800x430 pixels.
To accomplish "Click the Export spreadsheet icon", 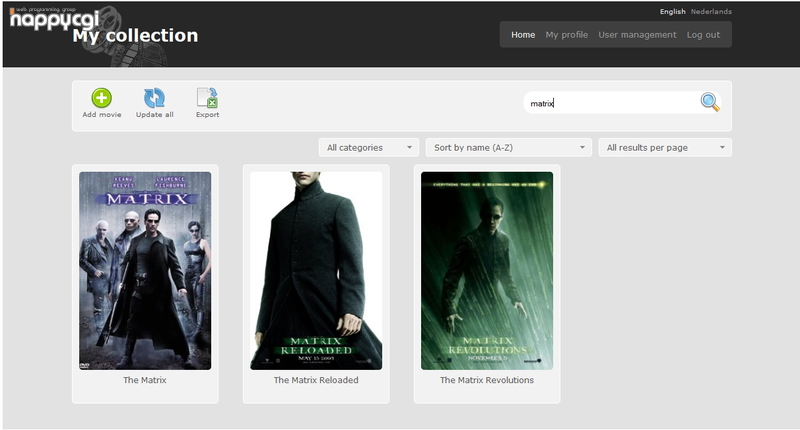I will point(208,97).
